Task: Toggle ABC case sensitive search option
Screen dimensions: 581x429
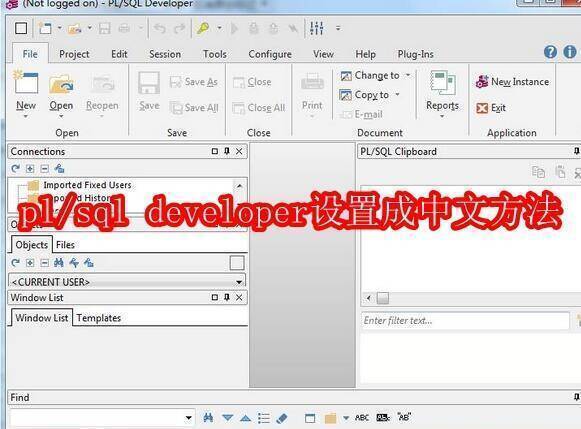Action: (x=362, y=418)
